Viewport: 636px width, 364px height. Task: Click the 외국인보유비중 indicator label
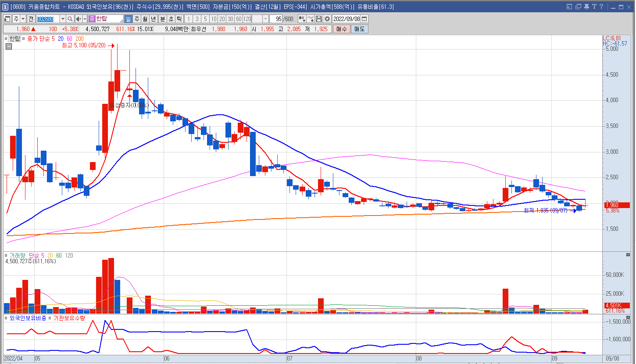[x=28, y=318]
